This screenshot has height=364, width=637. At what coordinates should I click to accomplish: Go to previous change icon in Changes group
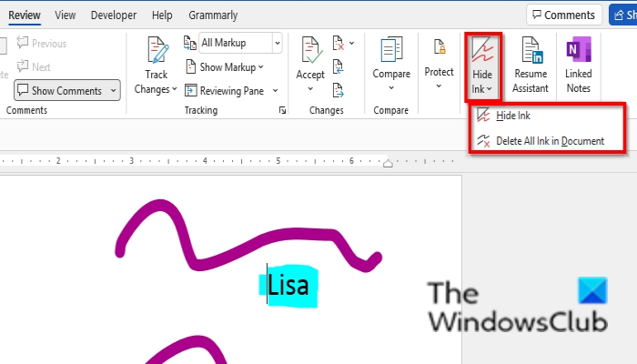point(338,67)
